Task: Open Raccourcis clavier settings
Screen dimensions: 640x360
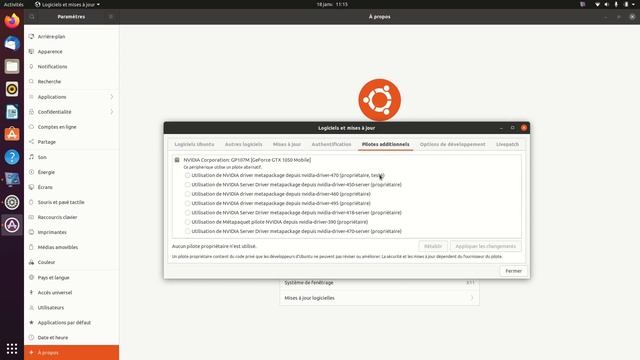Action: click(71, 217)
